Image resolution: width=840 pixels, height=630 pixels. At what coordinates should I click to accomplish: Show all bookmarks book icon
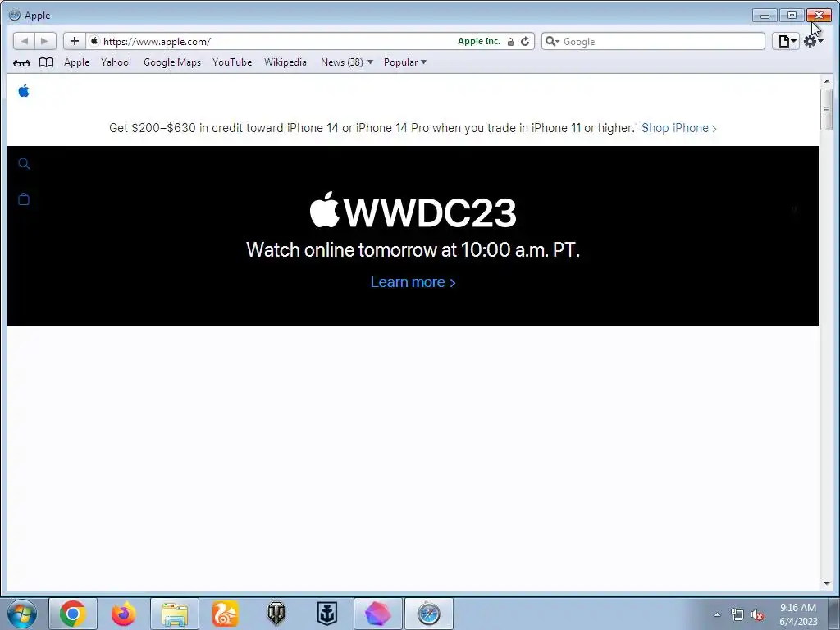[47, 62]
